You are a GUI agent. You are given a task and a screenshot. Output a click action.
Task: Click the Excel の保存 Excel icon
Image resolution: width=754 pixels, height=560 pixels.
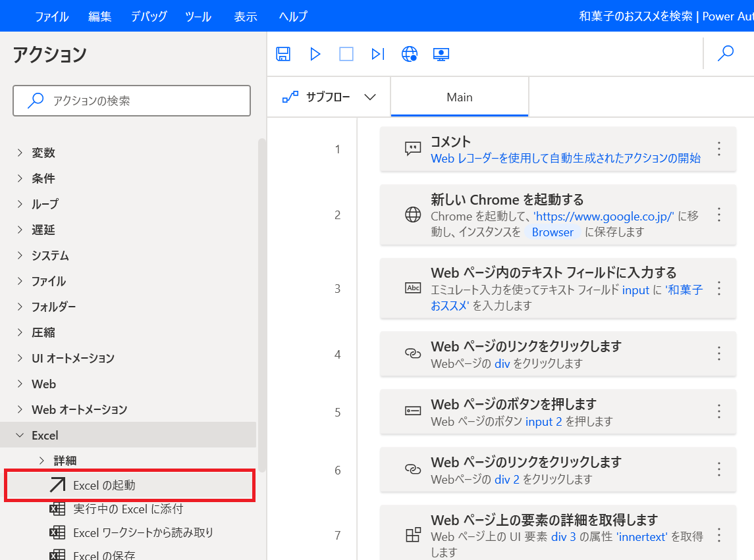pos(57,555)
